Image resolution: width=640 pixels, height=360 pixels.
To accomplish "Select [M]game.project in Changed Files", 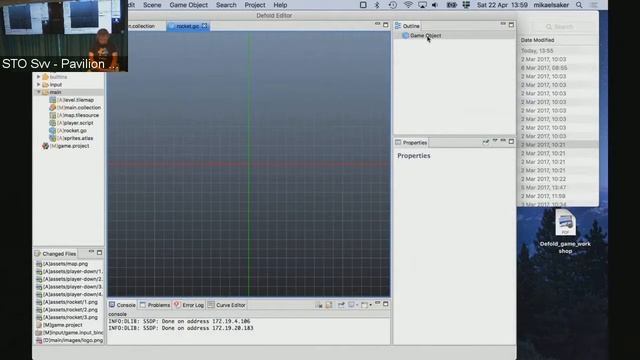I will click(62, 325).
